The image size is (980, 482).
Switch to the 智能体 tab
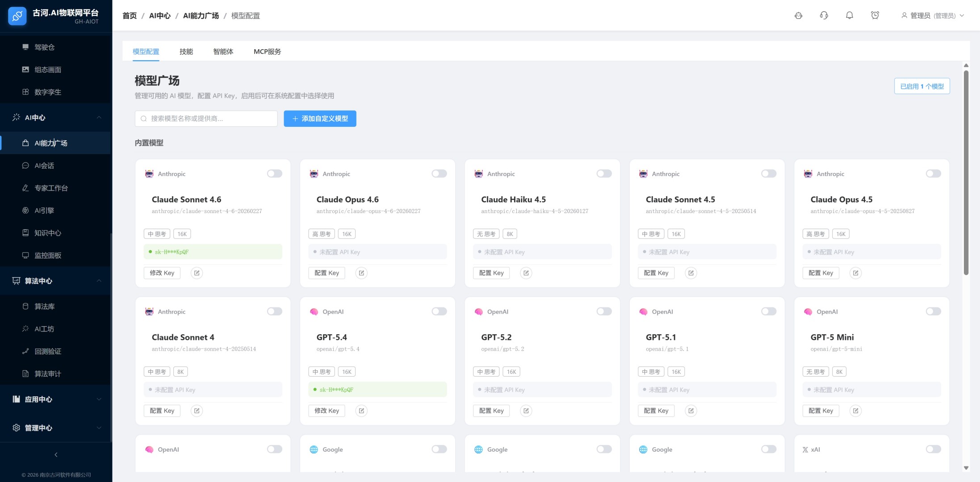click(x=223, y=52)
